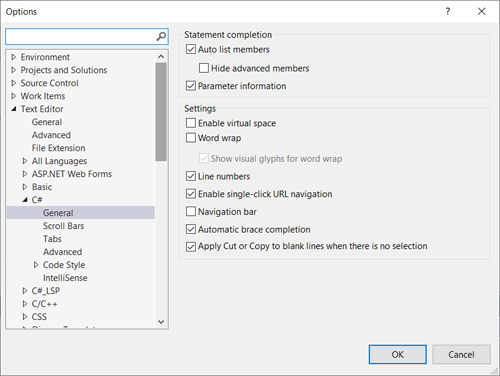Select Code Style tree label

tap(64, 265)
